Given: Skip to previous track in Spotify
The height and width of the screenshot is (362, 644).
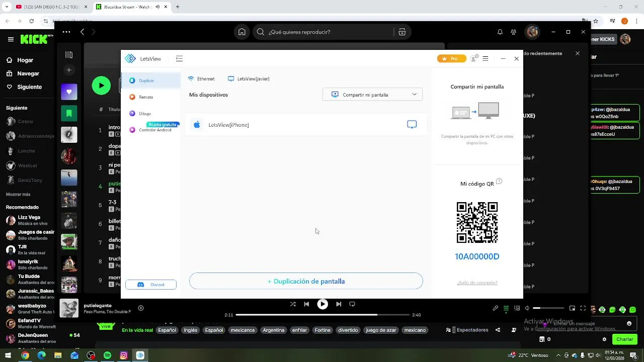Looking at the screenshot, I should pyautogui.click(x=306, y=304).
